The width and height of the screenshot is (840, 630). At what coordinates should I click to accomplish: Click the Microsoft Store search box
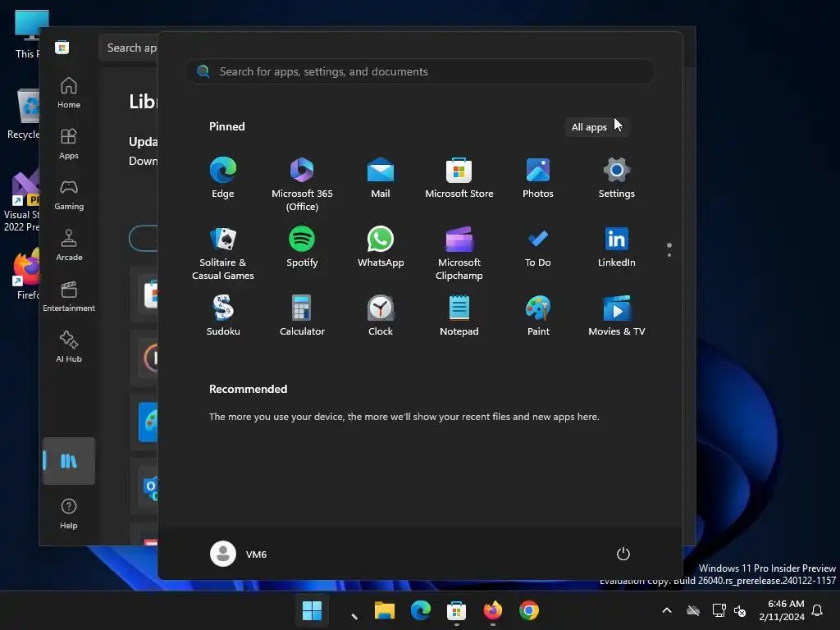point(129,48)
